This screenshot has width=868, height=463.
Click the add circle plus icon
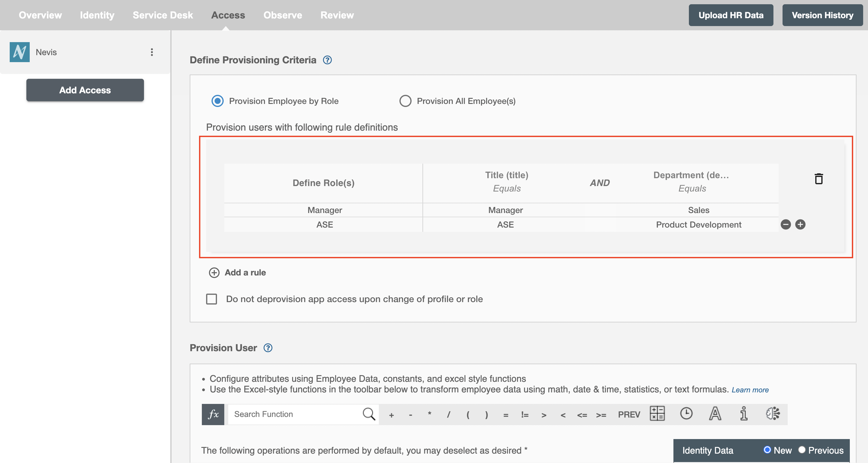click(x=800, y=224)
